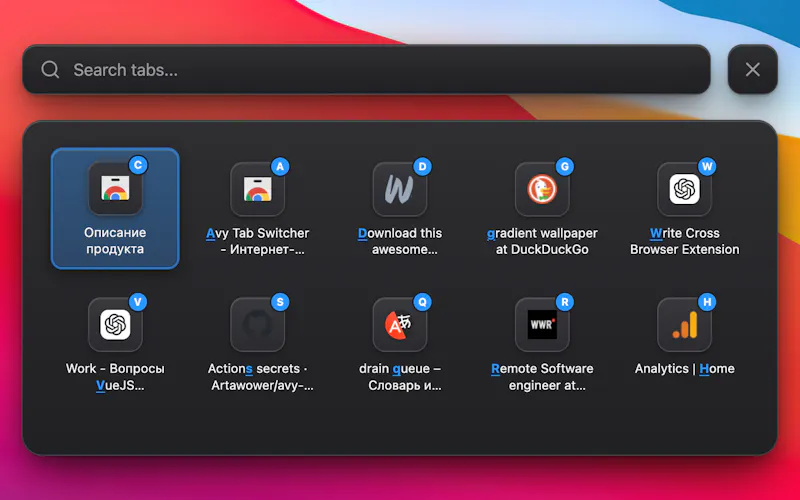
Task: Click 'Download this awesome...' title text
Action: (400, 241)
